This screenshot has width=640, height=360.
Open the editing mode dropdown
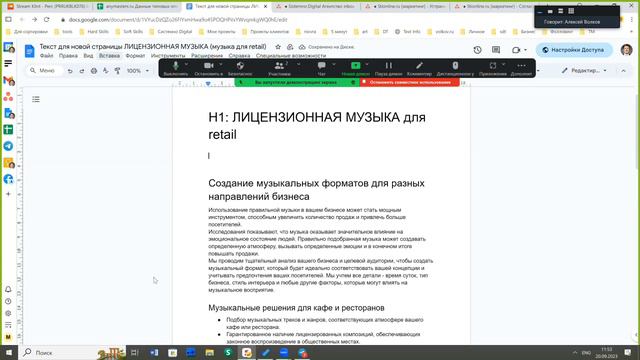(584, 71)
